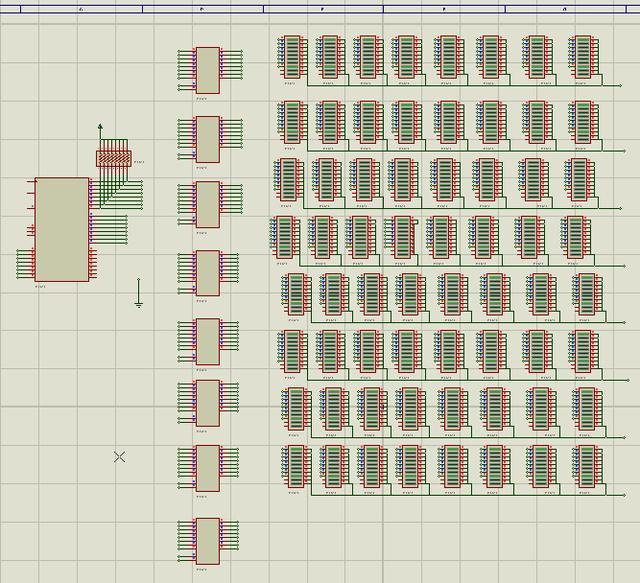Select the bottom-right LED bargraph in the array
The image size is (640, 583).
[x=586, y=466]
